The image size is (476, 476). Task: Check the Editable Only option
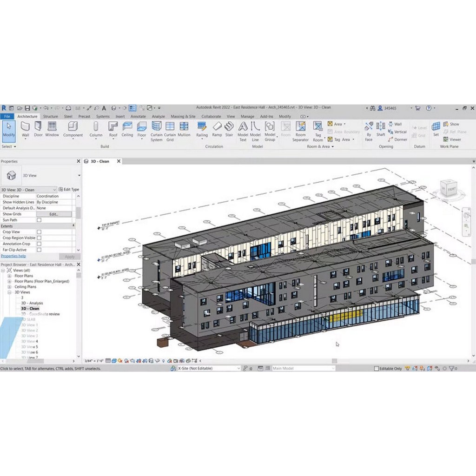377,369
